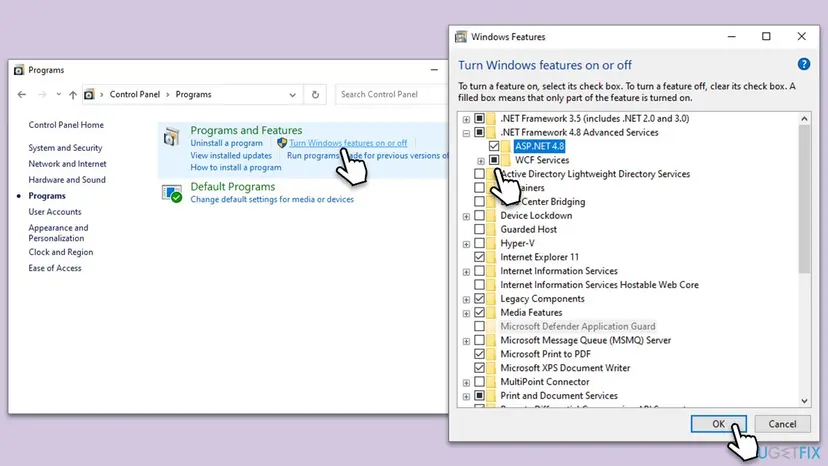Click Control Panel breadcrumb in address bar
The width and height of the screenshot is (828, 466).
135,95
